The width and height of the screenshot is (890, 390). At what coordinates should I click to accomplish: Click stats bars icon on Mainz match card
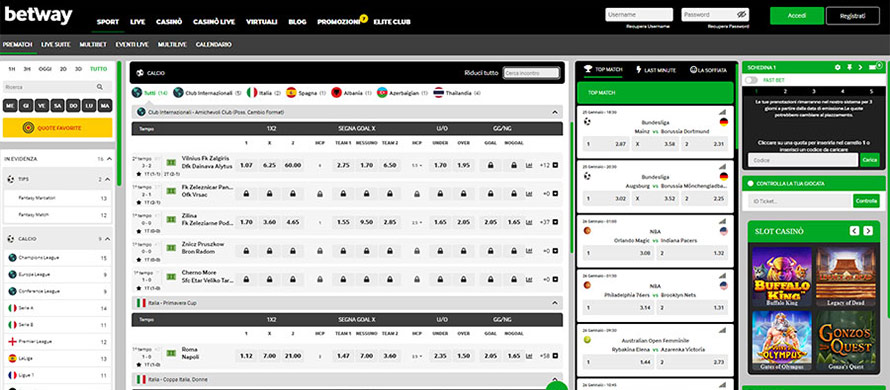[x=723, y=112]
